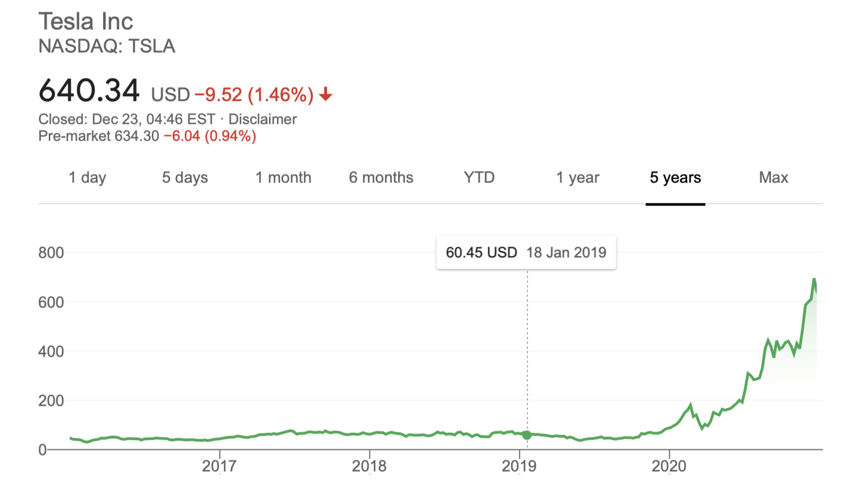Select the 1 day range tab

click(87, 178)
